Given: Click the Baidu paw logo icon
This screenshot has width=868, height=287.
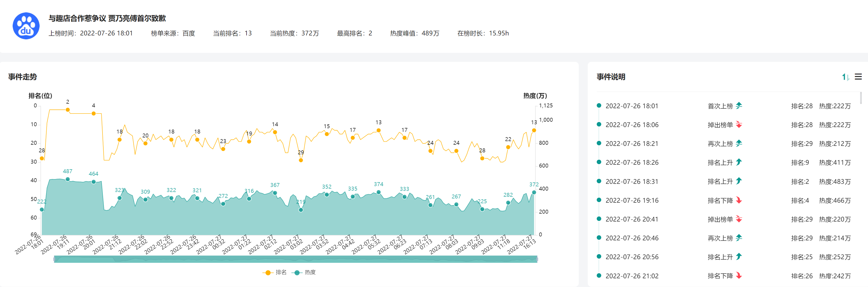Looking at the screenshot, I should pos(26,26).
